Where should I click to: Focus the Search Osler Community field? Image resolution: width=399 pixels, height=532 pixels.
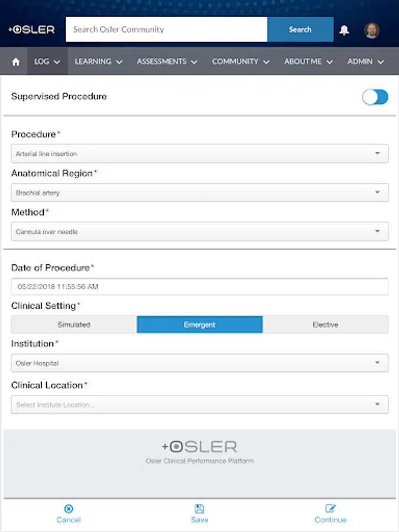[x=166, y=30]
